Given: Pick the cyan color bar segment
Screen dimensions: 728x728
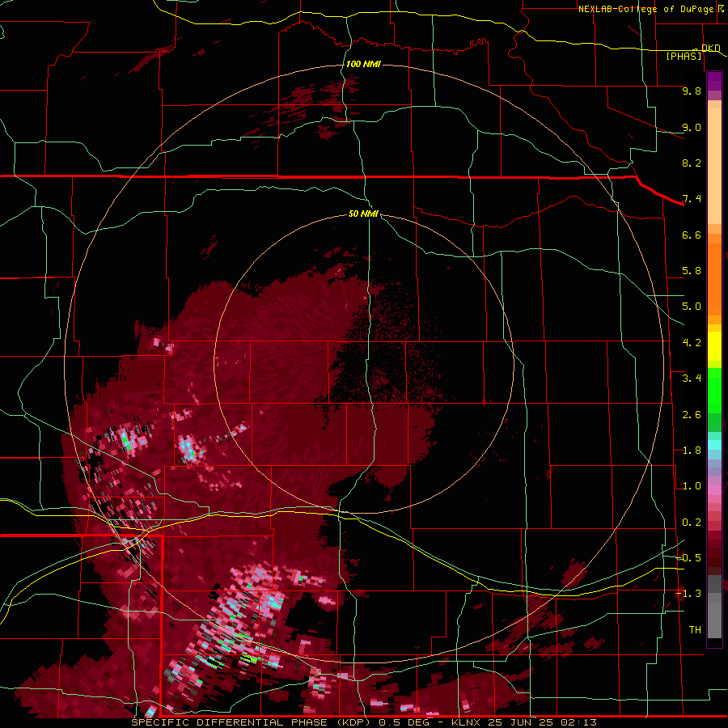Looking at the screenshot, I should click(x=714, y=445).
